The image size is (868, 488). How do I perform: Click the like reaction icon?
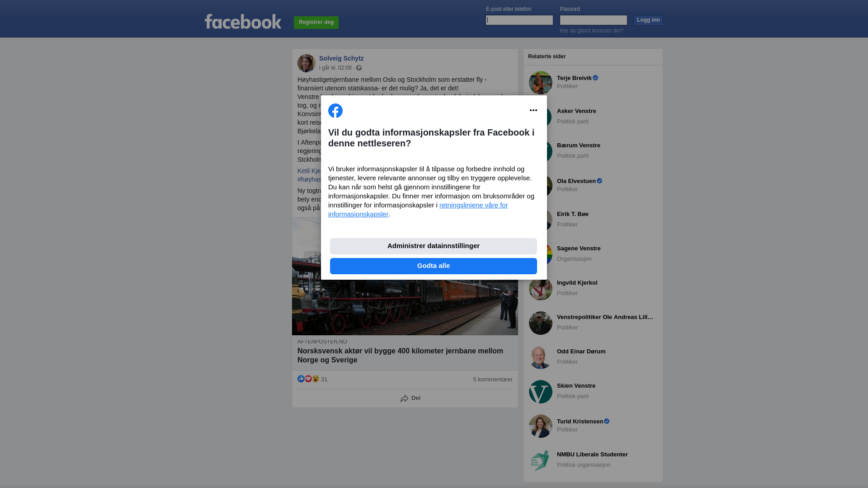[301, 379]
